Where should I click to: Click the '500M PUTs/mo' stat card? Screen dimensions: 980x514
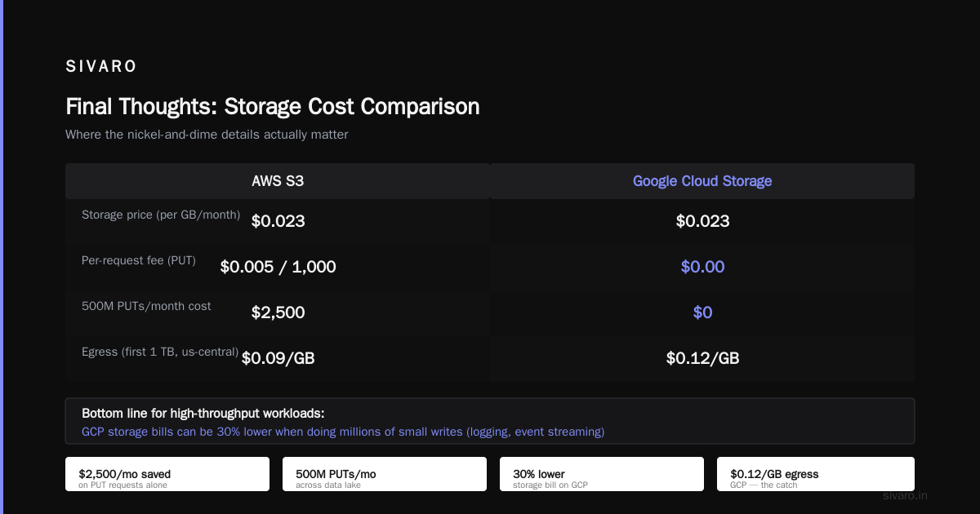[385, 474]
